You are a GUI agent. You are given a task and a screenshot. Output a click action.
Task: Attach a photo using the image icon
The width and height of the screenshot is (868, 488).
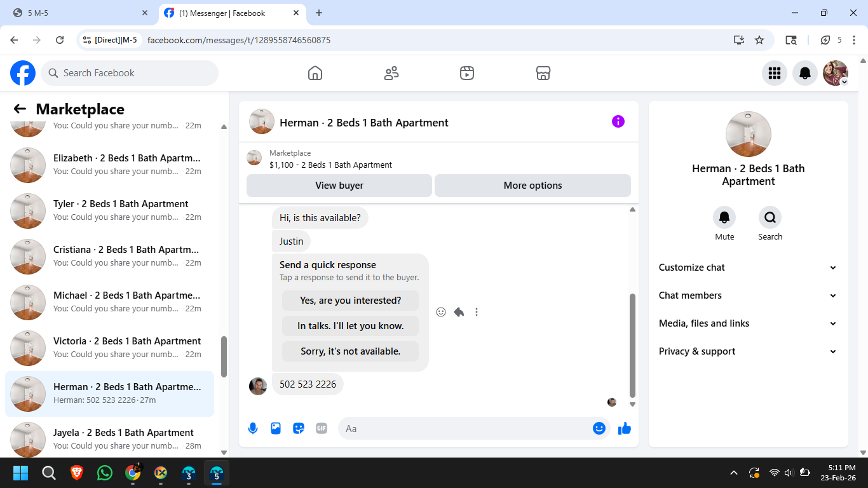pyautogui.click(x=276, y=428)
